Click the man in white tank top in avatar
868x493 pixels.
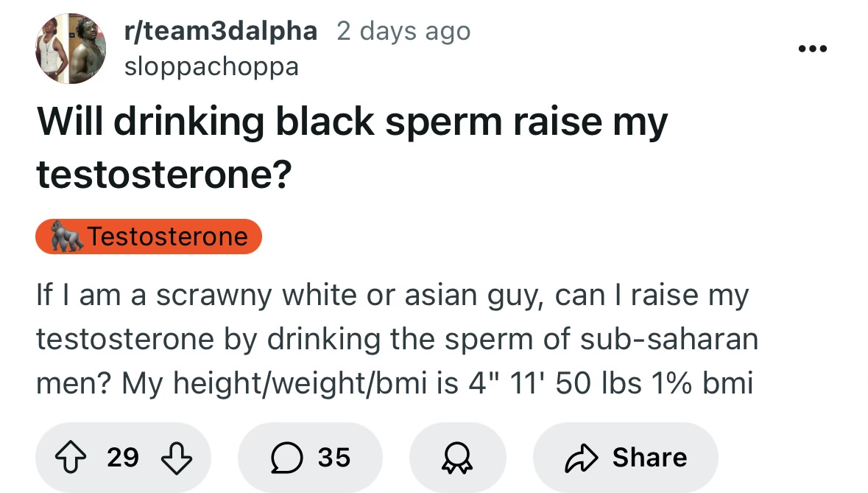point(52,49)
